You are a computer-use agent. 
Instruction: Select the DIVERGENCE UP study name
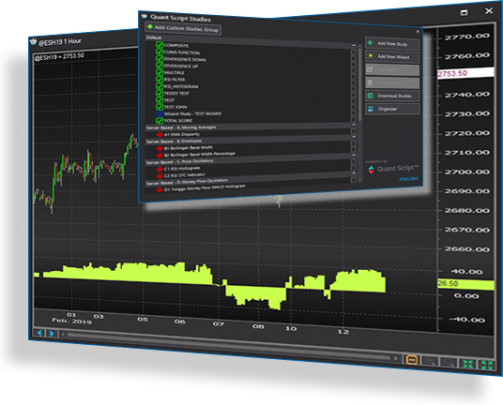pos(181,66)
